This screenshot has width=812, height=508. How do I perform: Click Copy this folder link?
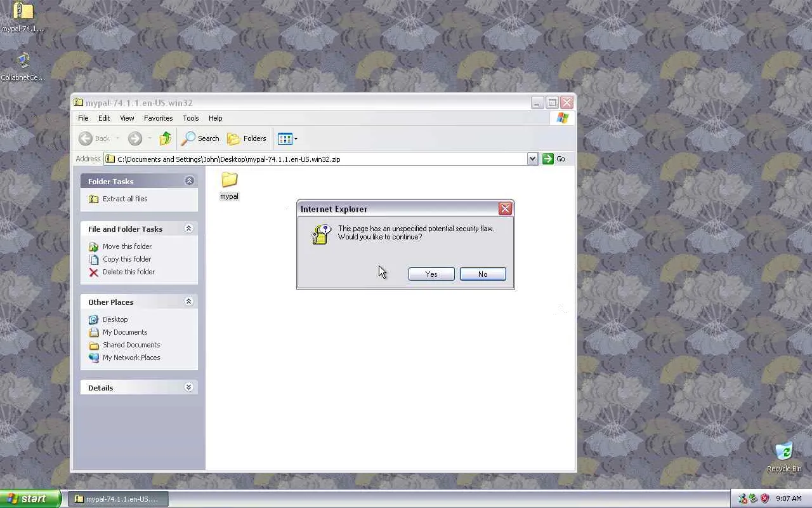127,259
